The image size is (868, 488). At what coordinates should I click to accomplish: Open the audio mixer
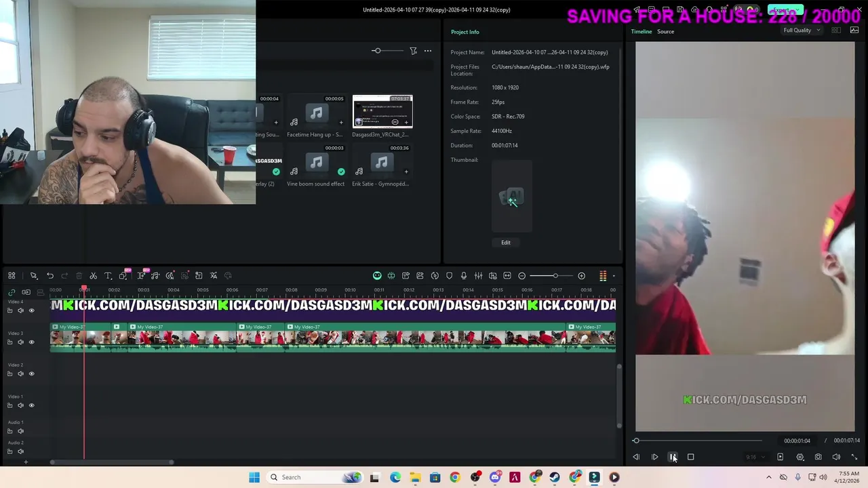click(x=478, y=276)
